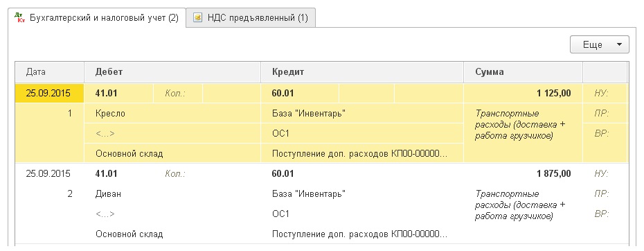Viewport: 644px width, 251px height.
Task: Click the <...> cell under Кресло
Action: [x=172, y=133]
